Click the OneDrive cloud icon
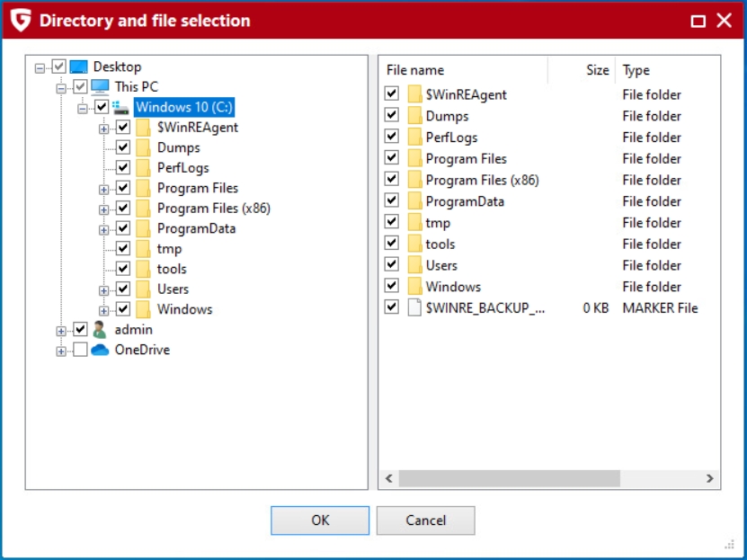The height and width of the screenshot is (560, 747). [100, 350]
